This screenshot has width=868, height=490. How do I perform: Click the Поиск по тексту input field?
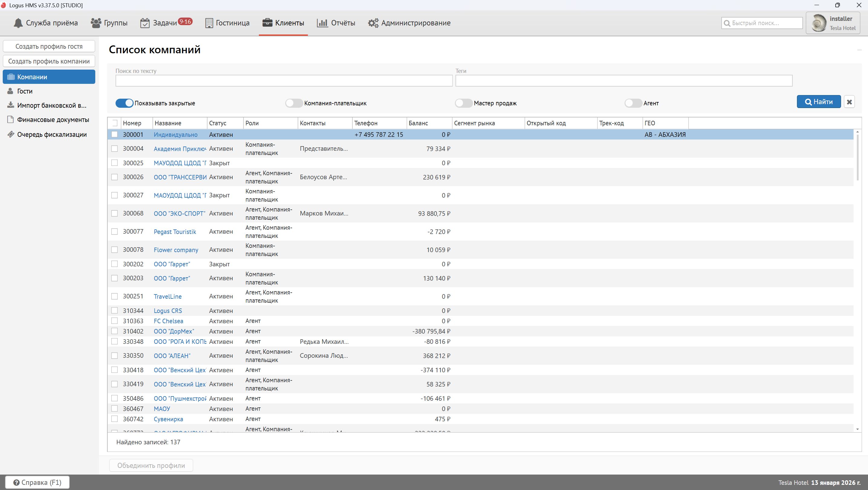coord(284,81)
